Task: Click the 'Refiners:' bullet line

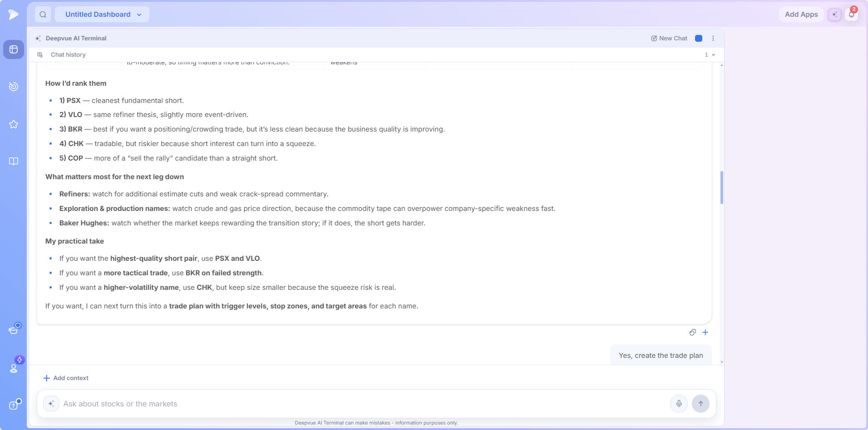Action: 194,194
